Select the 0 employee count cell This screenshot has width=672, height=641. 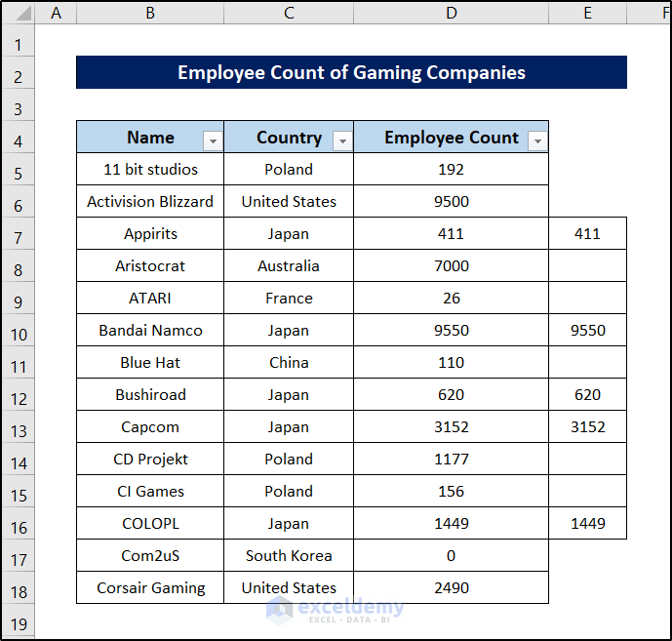point(452,555)
